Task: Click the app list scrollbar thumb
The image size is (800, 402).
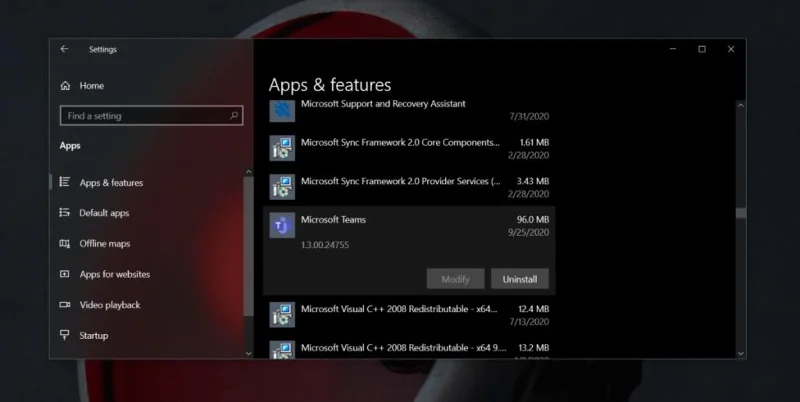Action: (x=740, y=213)
